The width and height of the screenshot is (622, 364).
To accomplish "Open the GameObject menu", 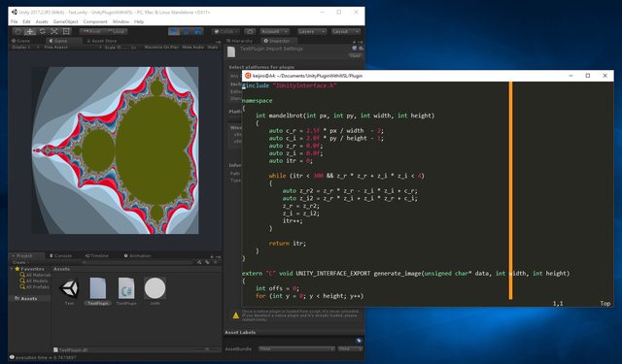I will coord(65,21).
